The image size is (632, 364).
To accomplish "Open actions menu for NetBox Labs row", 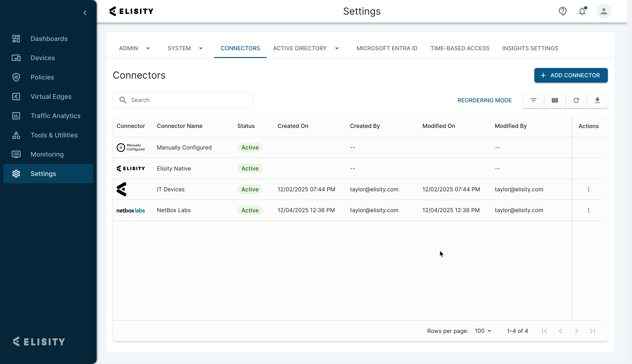I will [588, 210].
